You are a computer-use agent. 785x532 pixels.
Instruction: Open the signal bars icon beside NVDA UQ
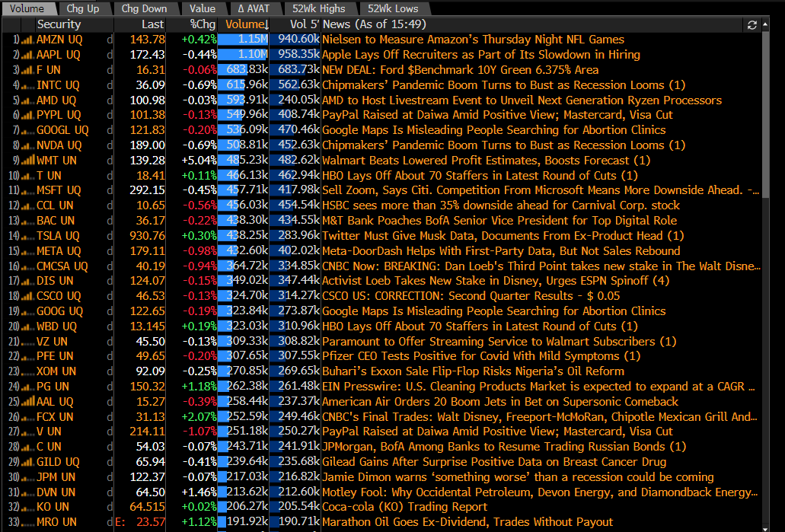[27, 145]
